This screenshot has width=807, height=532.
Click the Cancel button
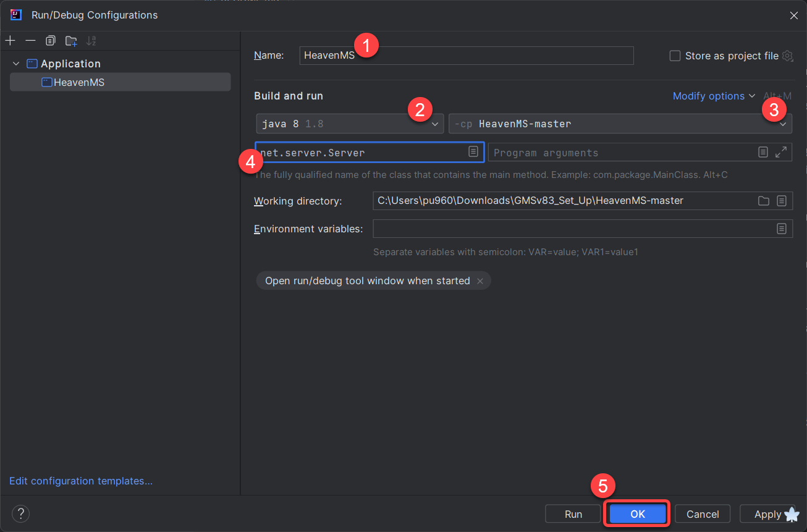(x=703, y=514)
